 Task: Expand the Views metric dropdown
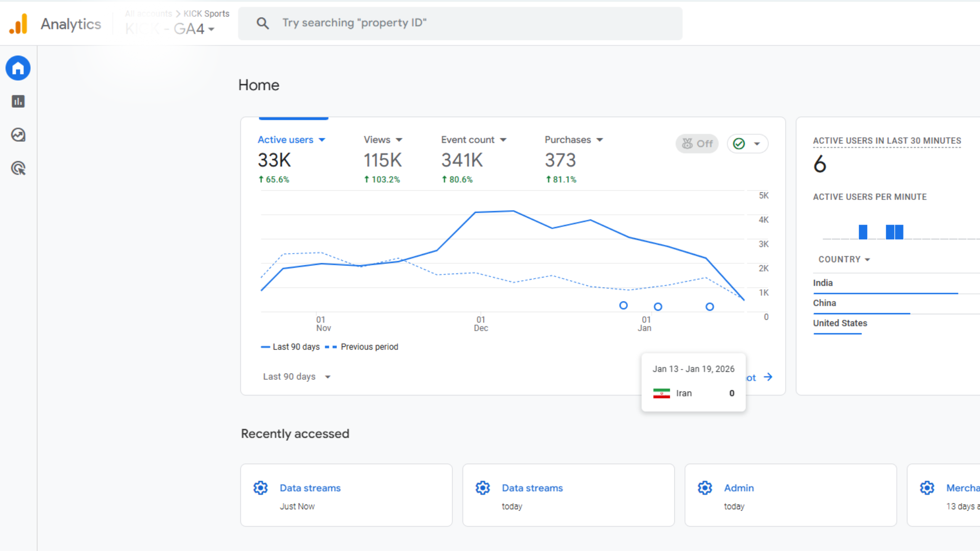point(399,140)
